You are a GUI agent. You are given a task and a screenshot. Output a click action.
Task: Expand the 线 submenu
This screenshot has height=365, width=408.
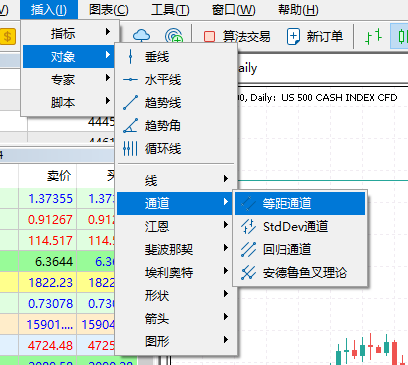coord(176,180)
